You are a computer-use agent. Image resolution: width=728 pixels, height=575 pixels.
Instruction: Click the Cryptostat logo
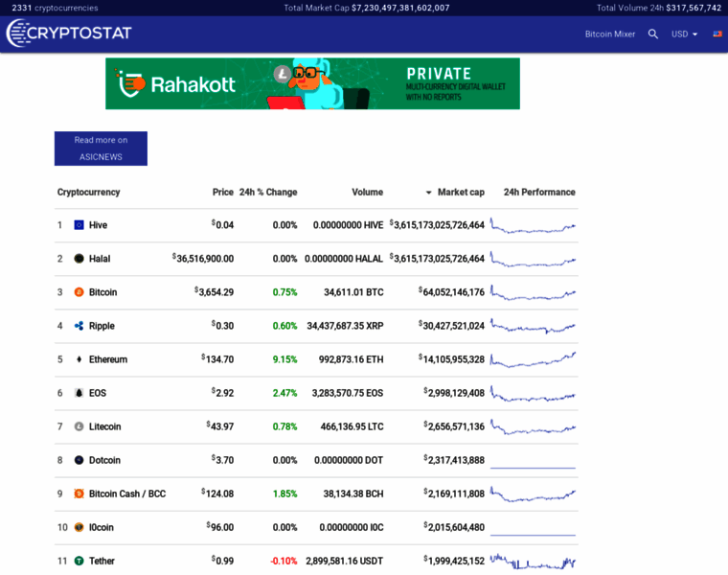point(69,33)
